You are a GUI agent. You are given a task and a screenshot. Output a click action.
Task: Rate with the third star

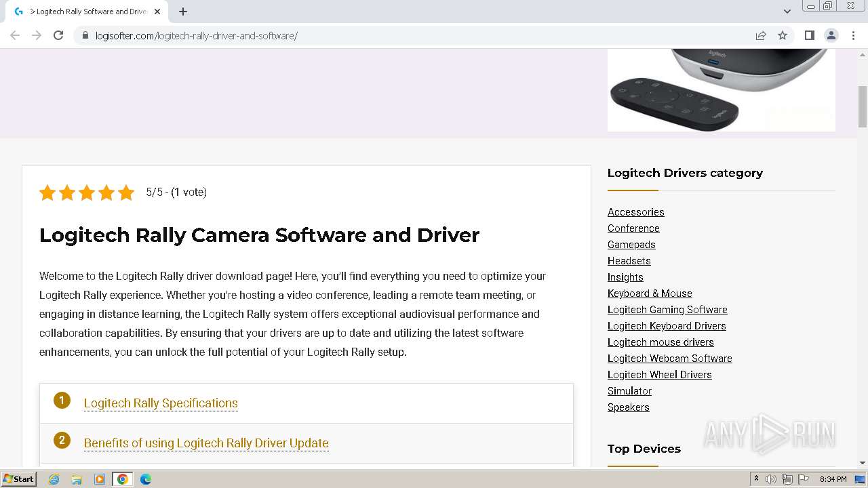(x=87, y=193)
